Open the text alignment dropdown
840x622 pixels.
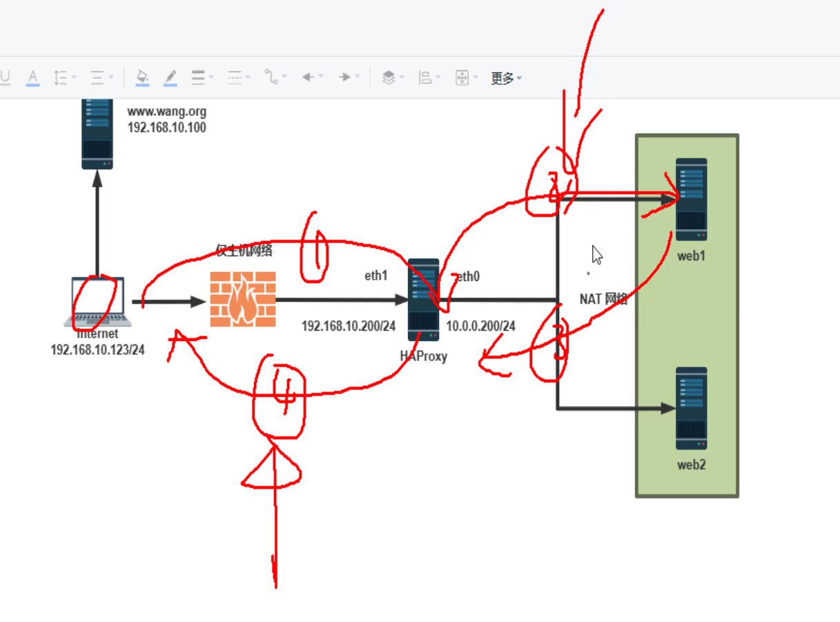click(x=101, y=77)
